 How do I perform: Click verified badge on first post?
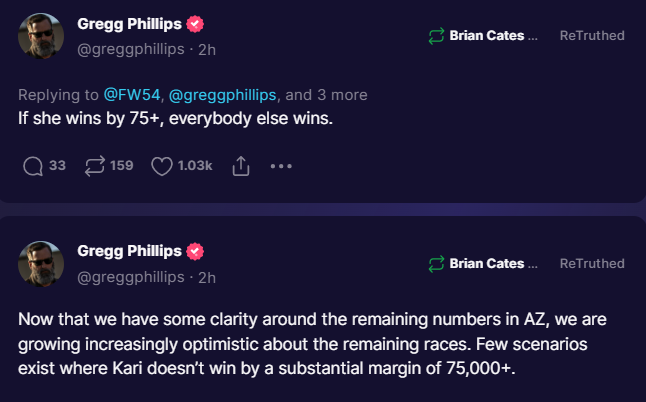196,24
